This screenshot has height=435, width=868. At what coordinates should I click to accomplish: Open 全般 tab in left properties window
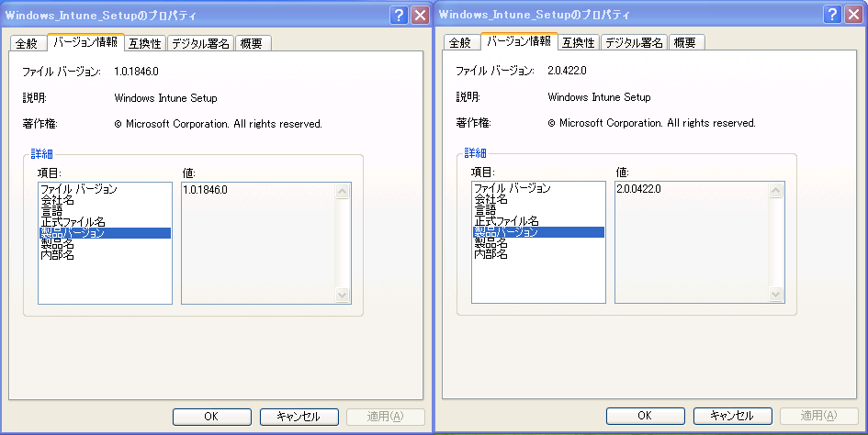pyautogui.click(x=27, y=43)
